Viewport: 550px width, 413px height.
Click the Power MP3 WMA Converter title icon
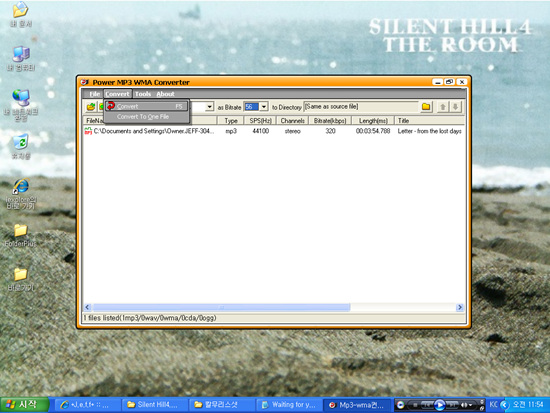(x=85, y=82)
